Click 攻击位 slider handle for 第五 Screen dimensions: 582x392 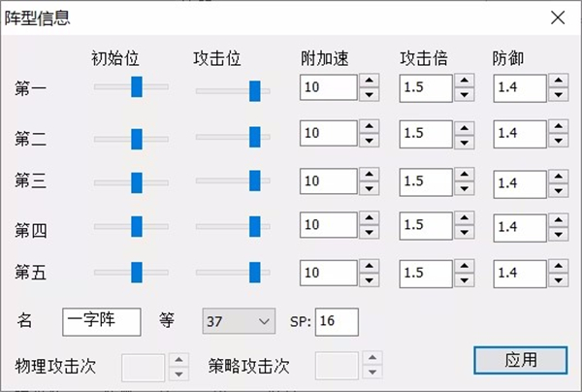254,272
